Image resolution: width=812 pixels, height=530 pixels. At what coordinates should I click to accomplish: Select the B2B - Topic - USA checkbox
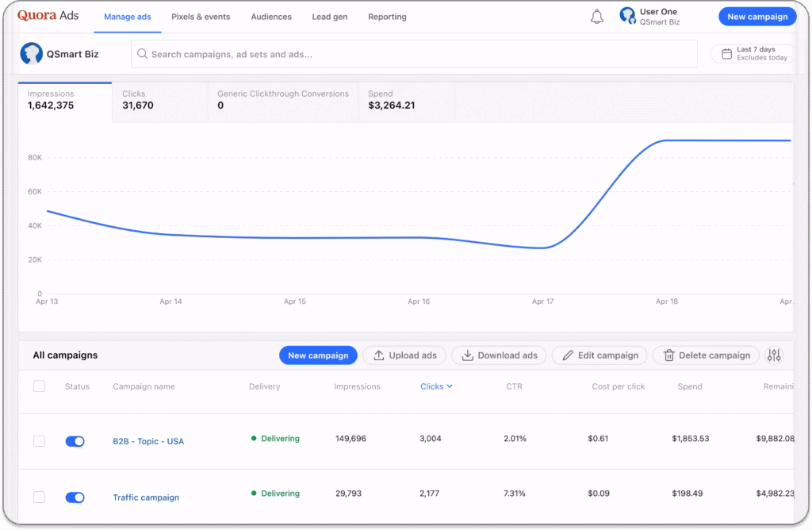pyautogui.click(x=39, y=441)
